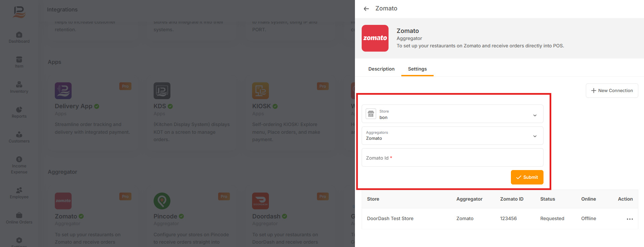Click the DoorDash Test Store cell

[x=390, y=218]
